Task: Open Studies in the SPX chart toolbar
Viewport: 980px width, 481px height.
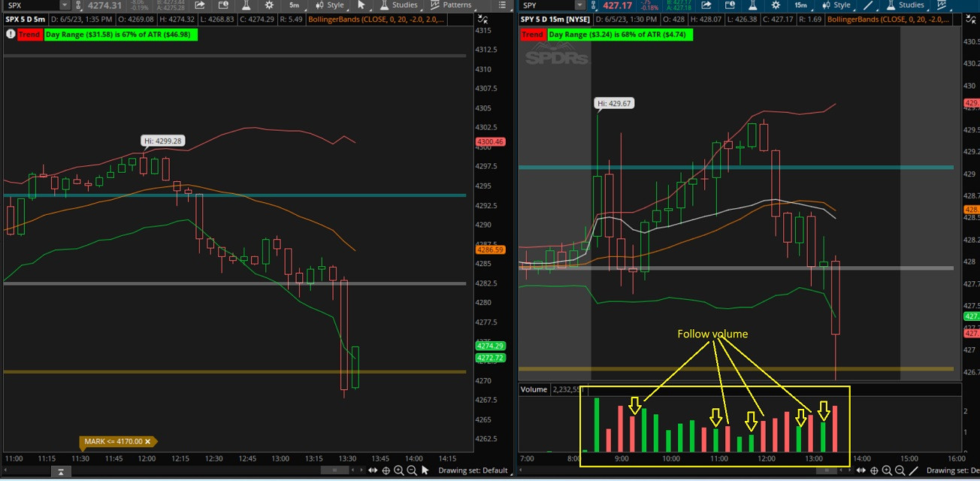Action: (x=398, y=5)
